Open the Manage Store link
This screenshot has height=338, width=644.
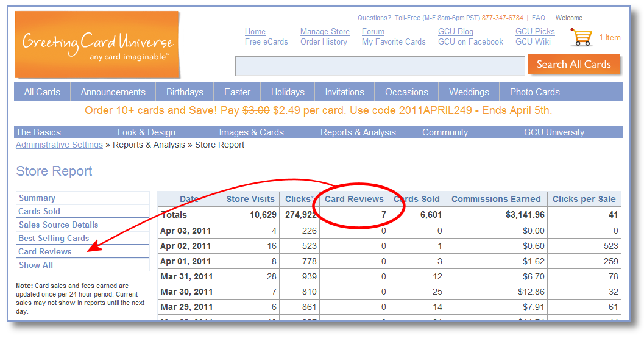(325, 31)
